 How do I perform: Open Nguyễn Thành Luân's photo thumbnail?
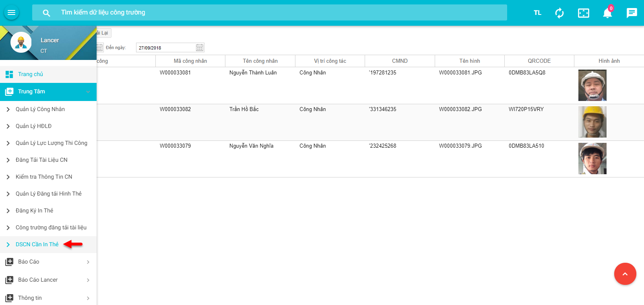pos(592,85)
